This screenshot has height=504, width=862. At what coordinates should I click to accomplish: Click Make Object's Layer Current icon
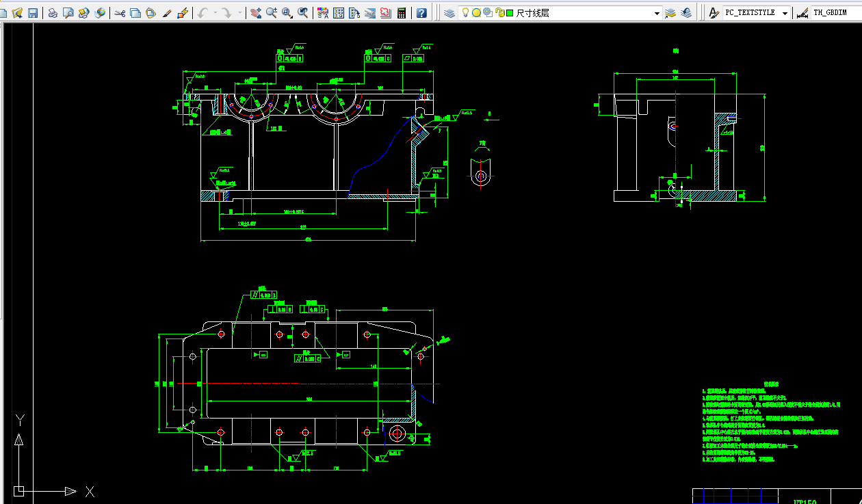[x=670, y=13]
